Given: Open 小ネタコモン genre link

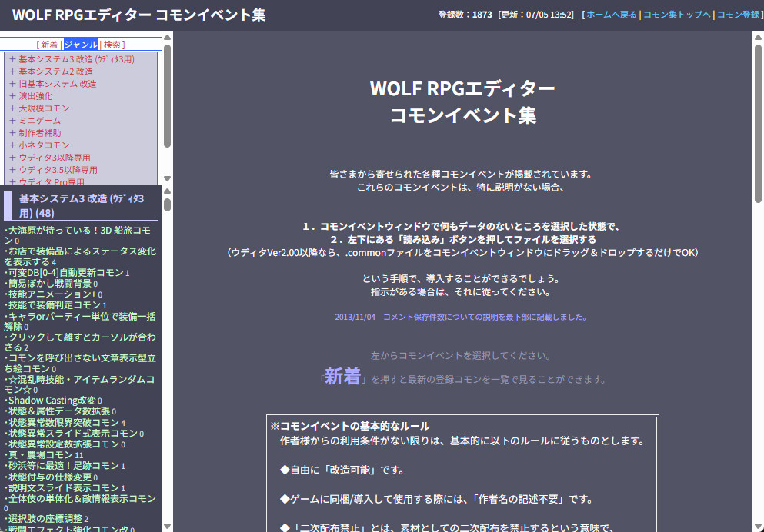Looking at the screenshot, I should [44, 145].
